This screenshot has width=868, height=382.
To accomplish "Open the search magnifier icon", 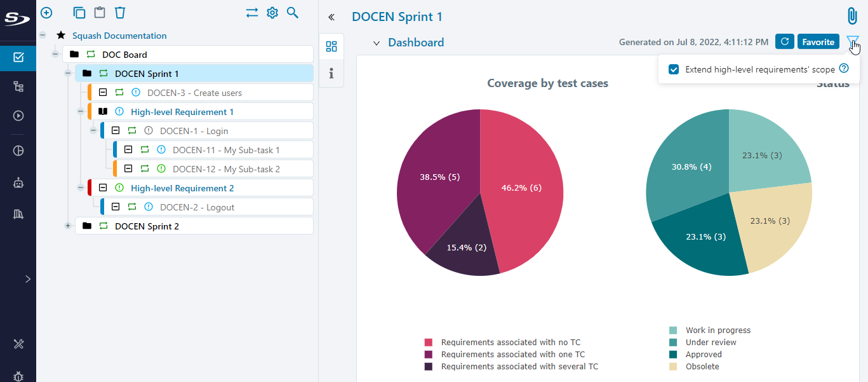I will 293,13.
